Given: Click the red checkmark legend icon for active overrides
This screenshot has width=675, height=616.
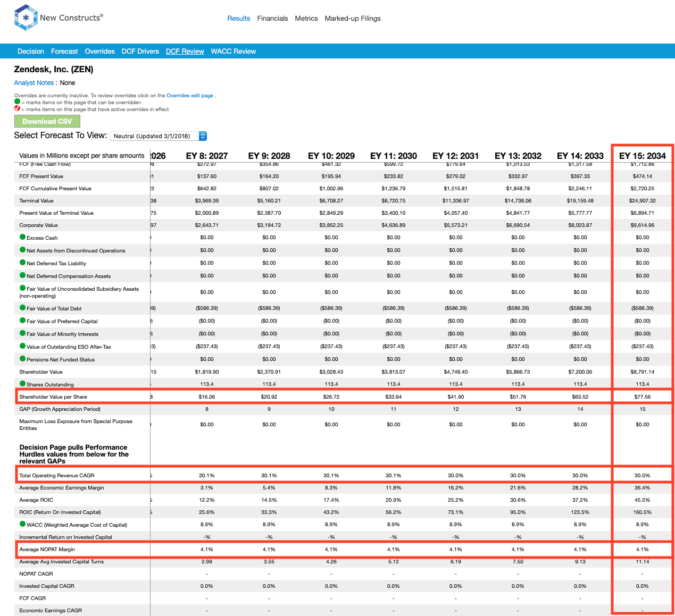Looking at the screenshot, I should pyautogui.click(x=17, y=108).
